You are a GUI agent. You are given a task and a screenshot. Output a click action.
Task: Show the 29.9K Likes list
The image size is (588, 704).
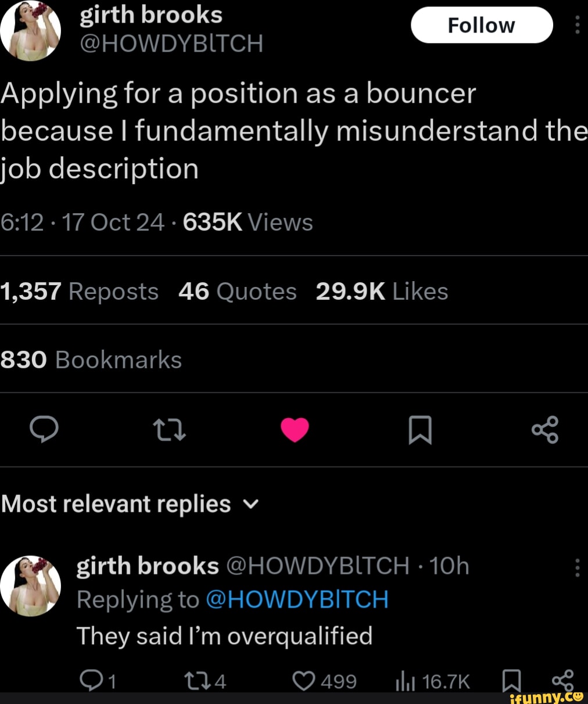point(382,291)
